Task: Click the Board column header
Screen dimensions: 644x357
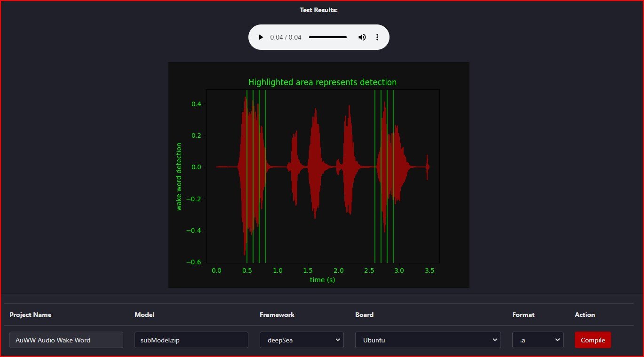Action: click(x=364, y=315)
